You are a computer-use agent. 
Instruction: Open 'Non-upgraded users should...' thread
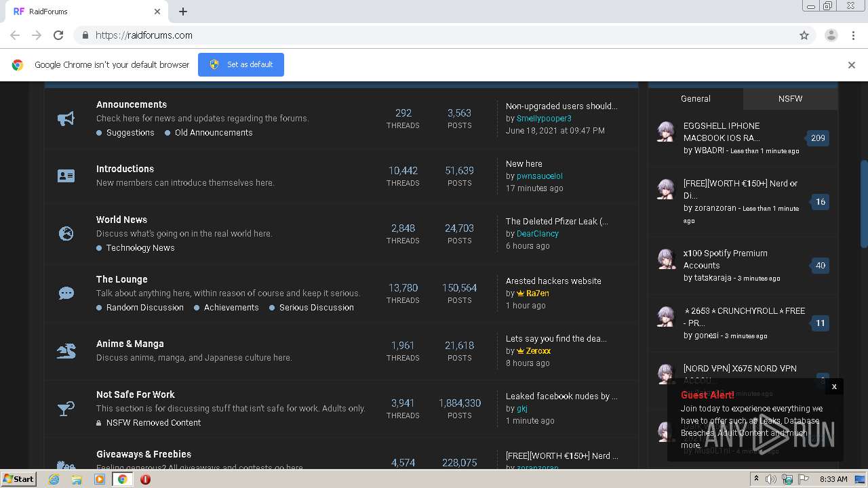click(x=561, y=106)
